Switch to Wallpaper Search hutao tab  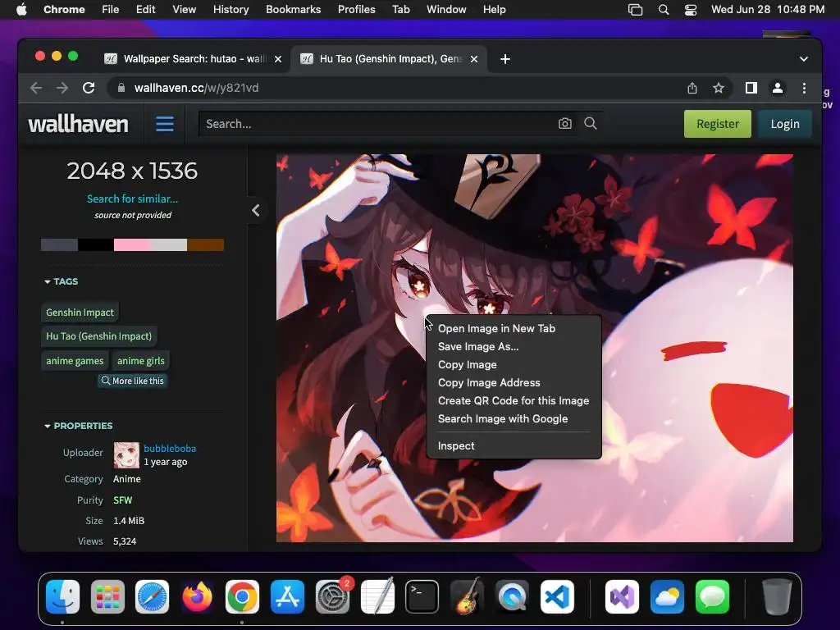(194, 59)
